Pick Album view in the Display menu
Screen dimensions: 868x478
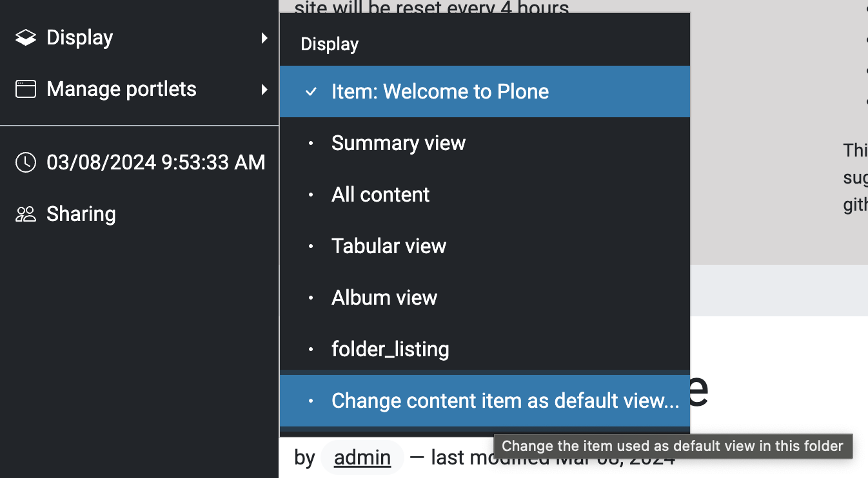(485, 298)
